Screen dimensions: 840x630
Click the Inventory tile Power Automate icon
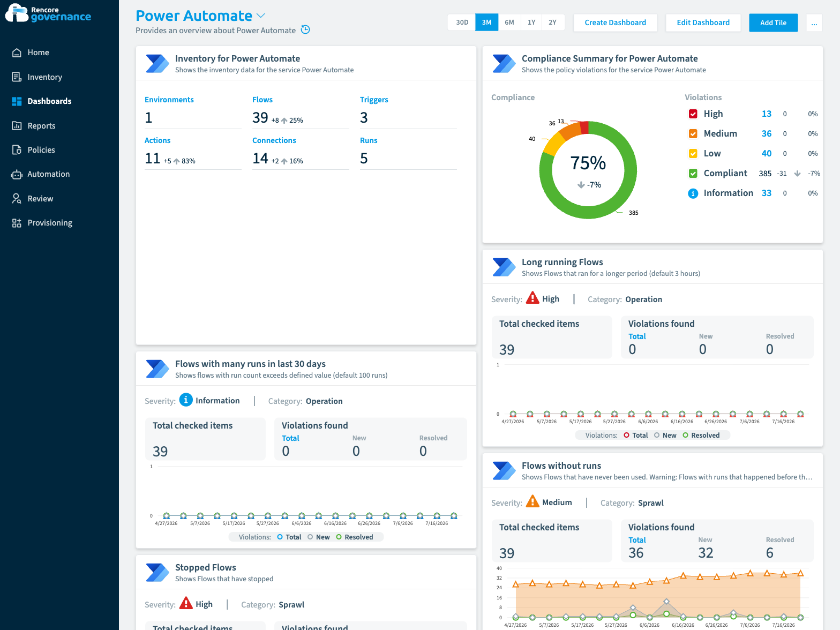[157, 64]
